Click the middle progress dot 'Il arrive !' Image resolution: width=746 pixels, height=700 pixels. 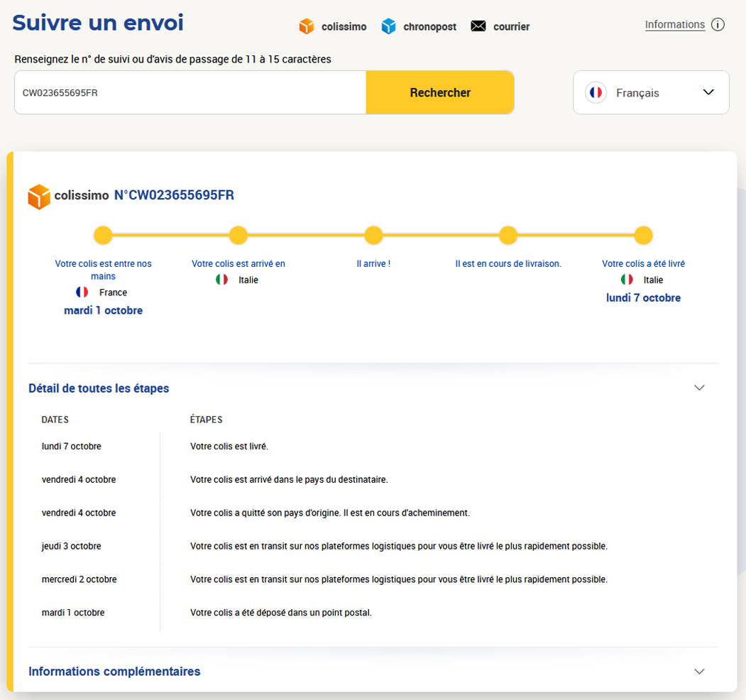[373, 235]
